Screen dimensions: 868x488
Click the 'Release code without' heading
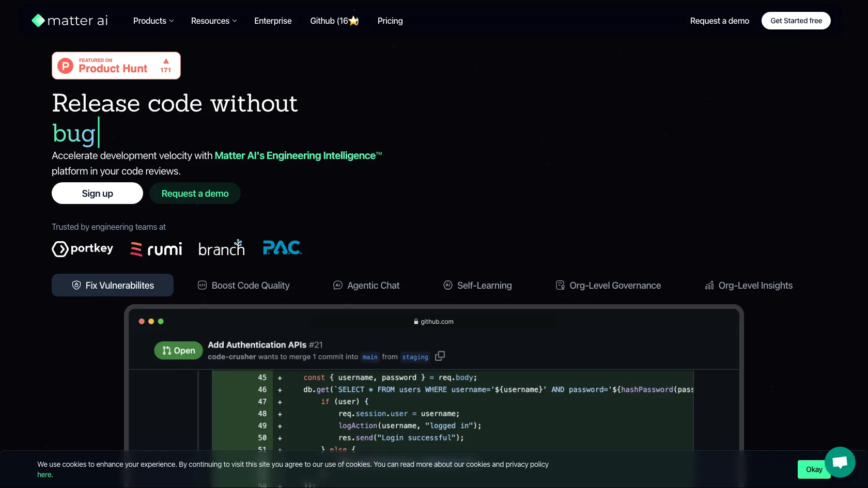coord(175,103)
